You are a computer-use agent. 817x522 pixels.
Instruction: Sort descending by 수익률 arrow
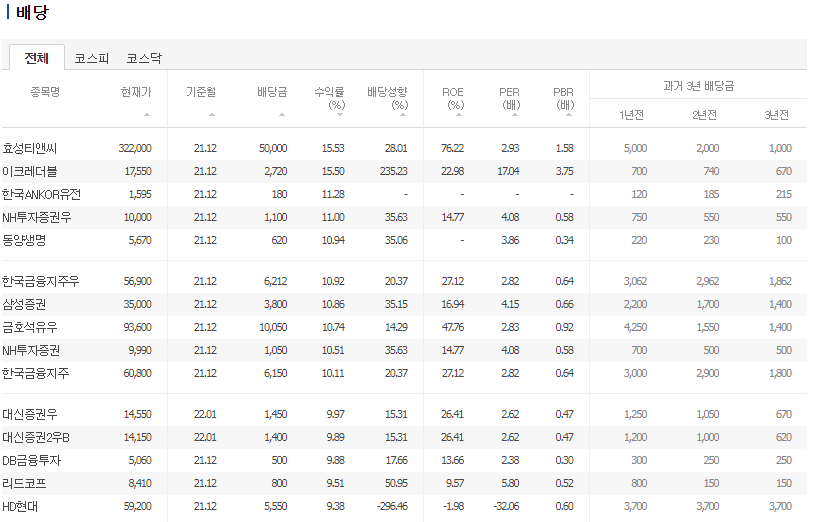[340, 115]
